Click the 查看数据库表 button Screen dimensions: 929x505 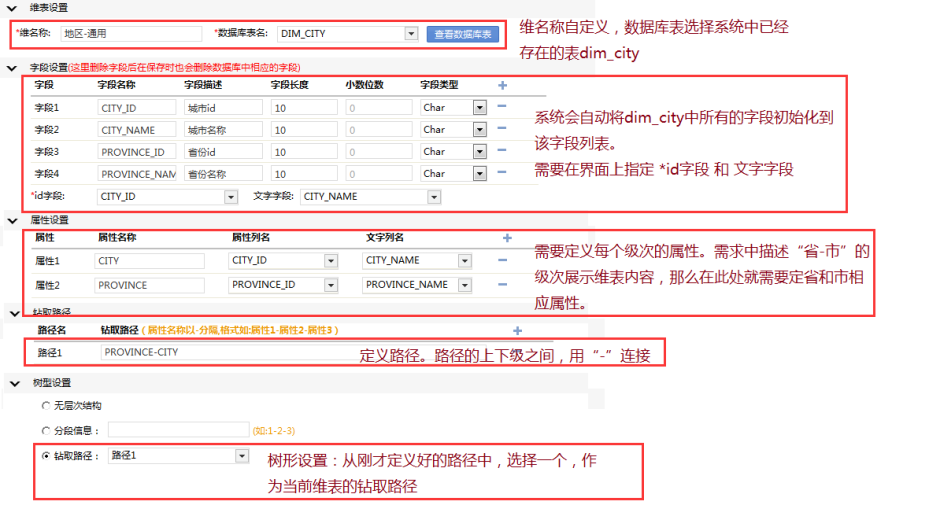(462, 34)
